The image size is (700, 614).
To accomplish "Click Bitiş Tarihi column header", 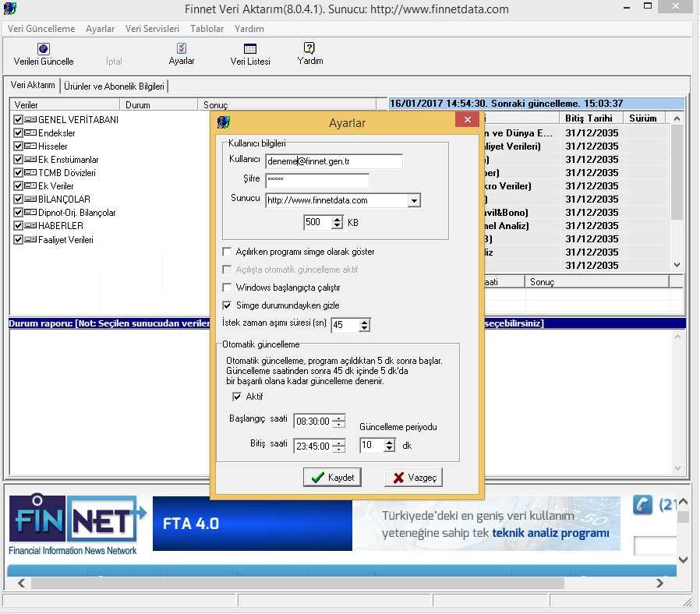I will click(x=591, y=118).
